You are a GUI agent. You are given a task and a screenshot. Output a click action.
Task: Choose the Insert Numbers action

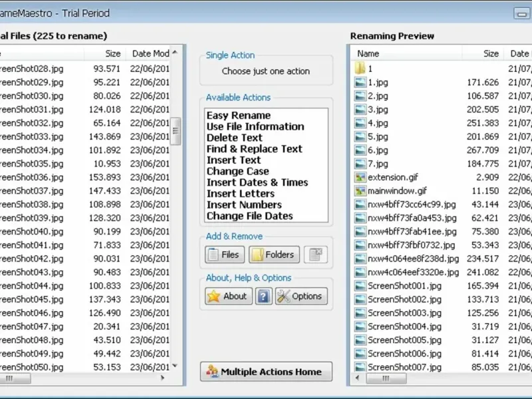(x=244, y=205)
